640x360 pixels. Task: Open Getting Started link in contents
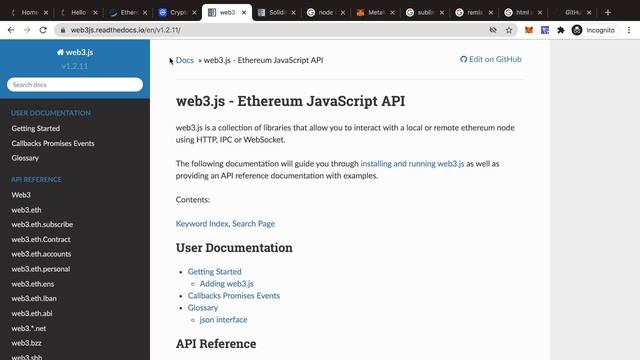pos(214,271)
